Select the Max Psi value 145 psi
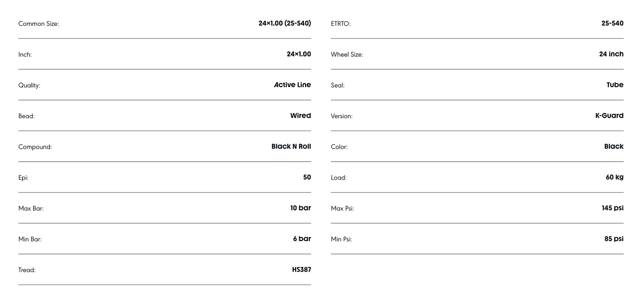The width and height of the screenshot is (644, 288). click(613, 208)
